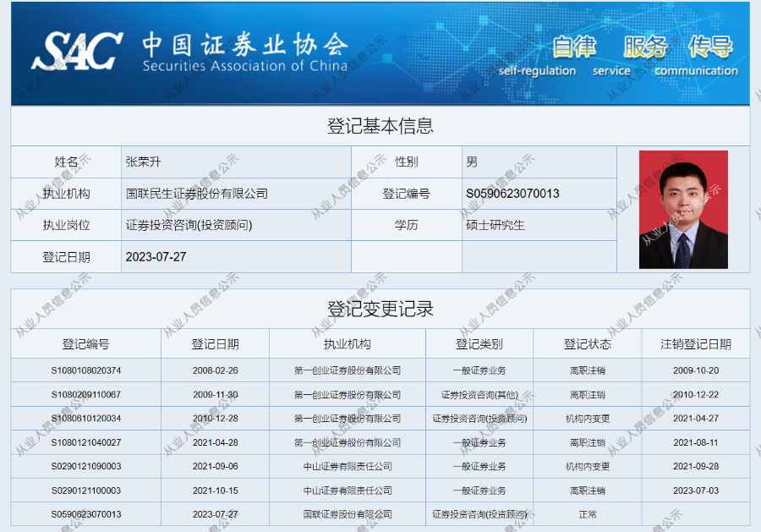The width and height of the screenshot is (761, 532).
Task: Click the 登记基本信息 section heading
Action: click(x=380, y=126)
